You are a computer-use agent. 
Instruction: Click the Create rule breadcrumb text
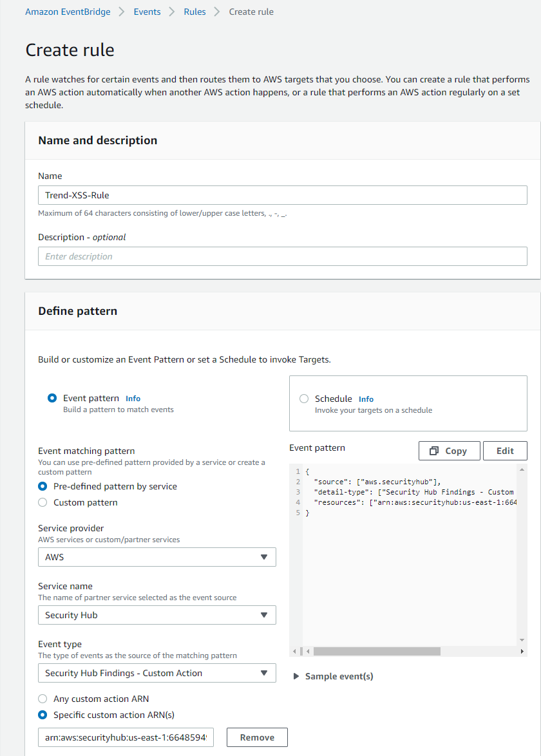pyautogui.click(x=251, y=12)
